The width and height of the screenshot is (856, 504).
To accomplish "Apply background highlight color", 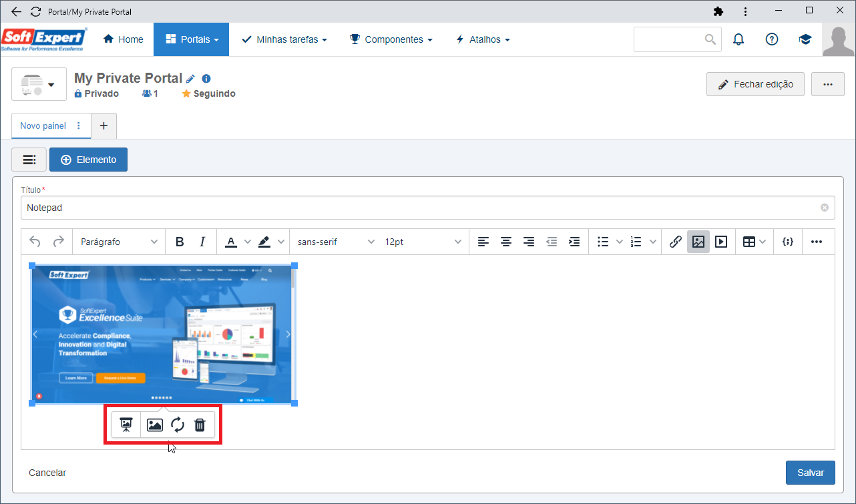I will pyautogui.click(x=264, y=242).
